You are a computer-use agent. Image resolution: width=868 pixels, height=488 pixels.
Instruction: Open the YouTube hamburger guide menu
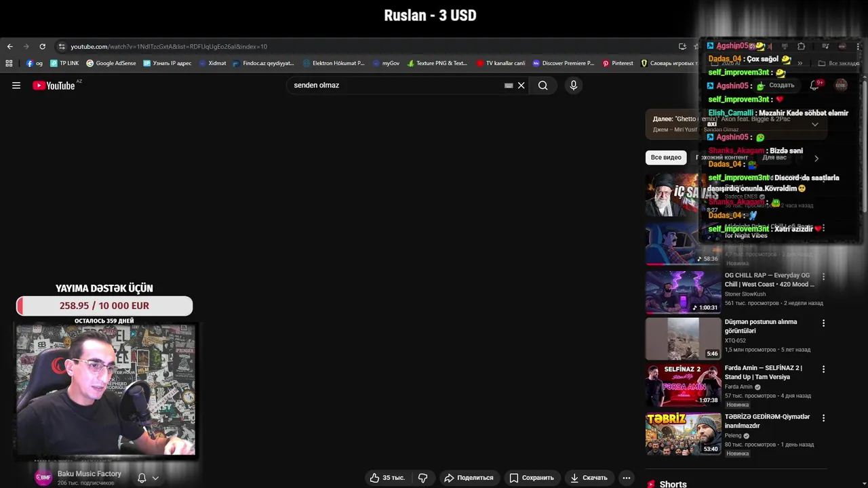[x=16, y=85]
